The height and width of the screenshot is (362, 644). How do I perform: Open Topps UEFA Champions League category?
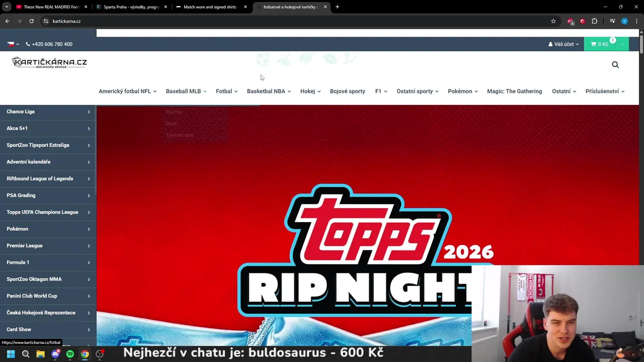coord(48,212)
